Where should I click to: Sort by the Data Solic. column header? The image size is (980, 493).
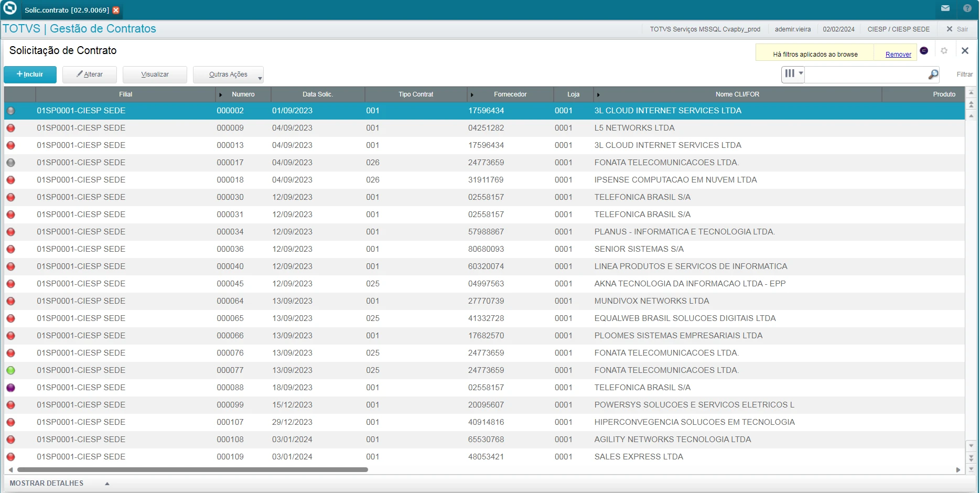pyautogui.click(x=317, y=94)
